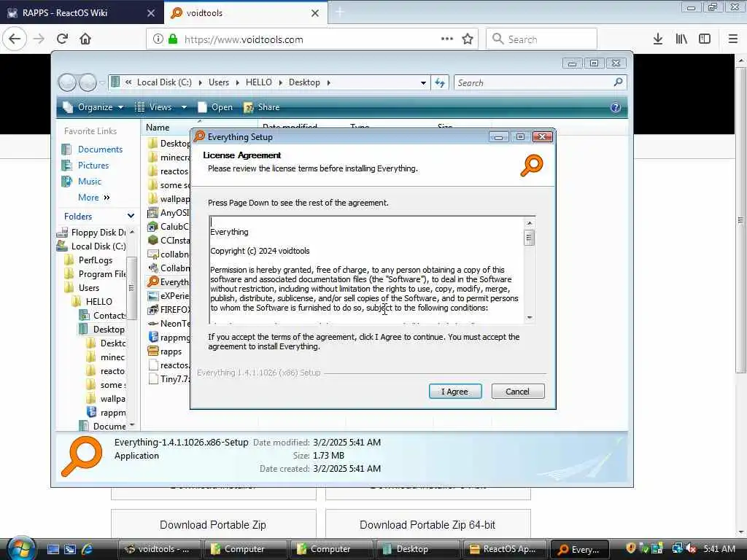Collapse the Folders pane chevron
The width and height of the screenshot is (747, 560).
point(131,216)
